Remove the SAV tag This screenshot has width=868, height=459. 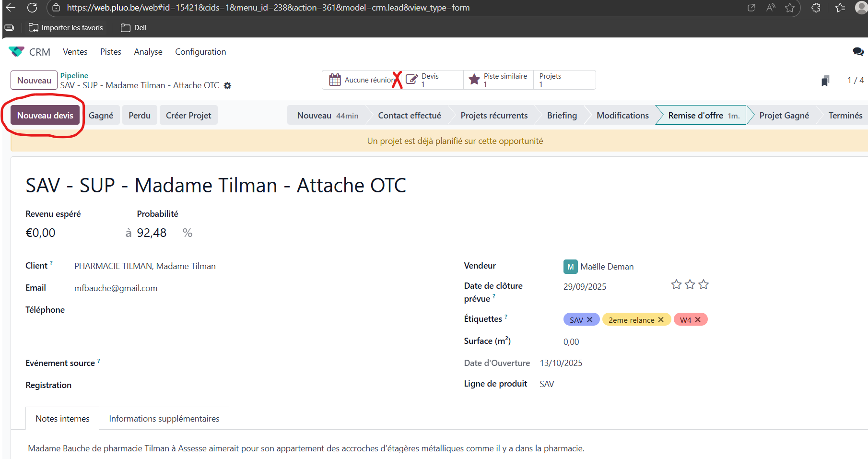tap(590, 320)
